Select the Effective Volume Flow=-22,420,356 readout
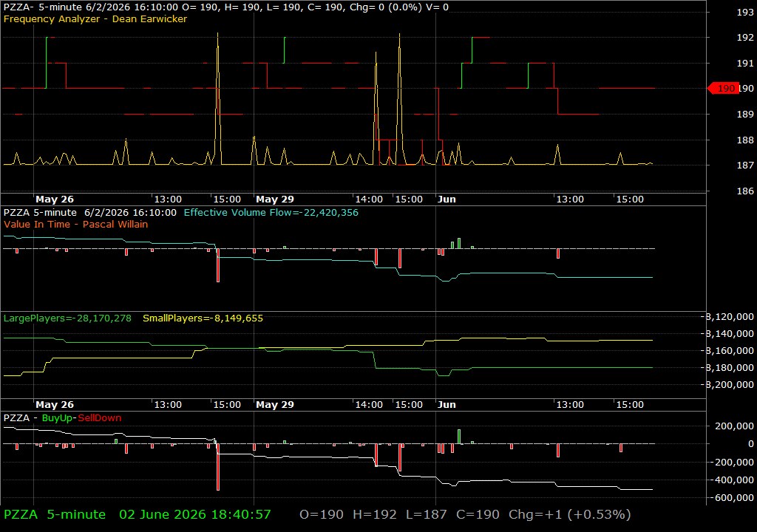 (271, 212)
